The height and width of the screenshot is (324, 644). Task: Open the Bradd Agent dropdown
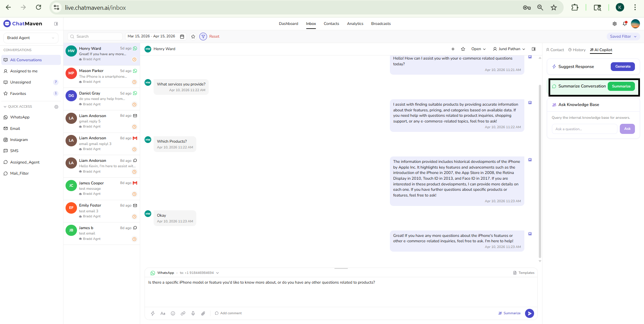tap(31, 38)
